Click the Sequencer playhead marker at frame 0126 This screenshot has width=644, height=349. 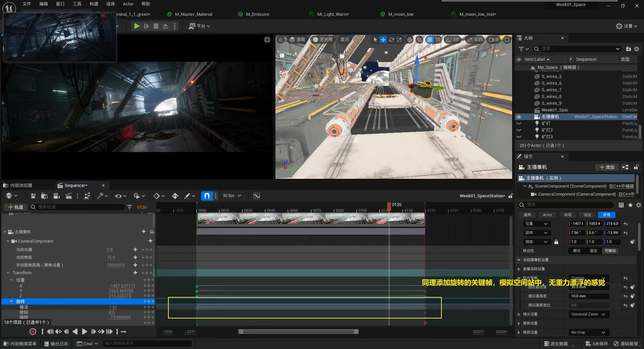(x=389, y=205)
